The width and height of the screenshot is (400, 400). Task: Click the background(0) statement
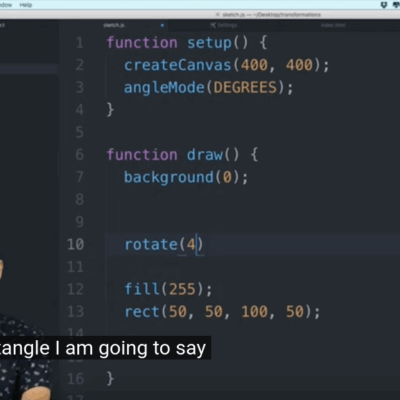186,177
